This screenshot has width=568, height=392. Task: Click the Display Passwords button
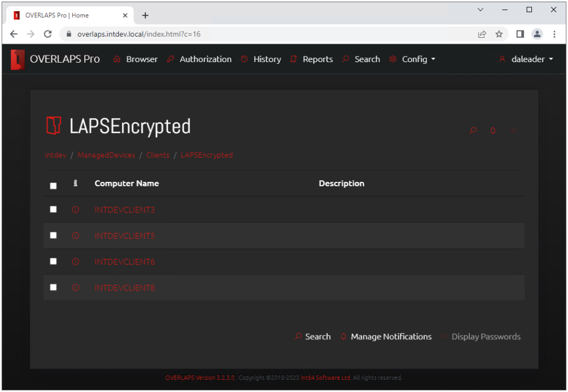(x=481, y=337)
